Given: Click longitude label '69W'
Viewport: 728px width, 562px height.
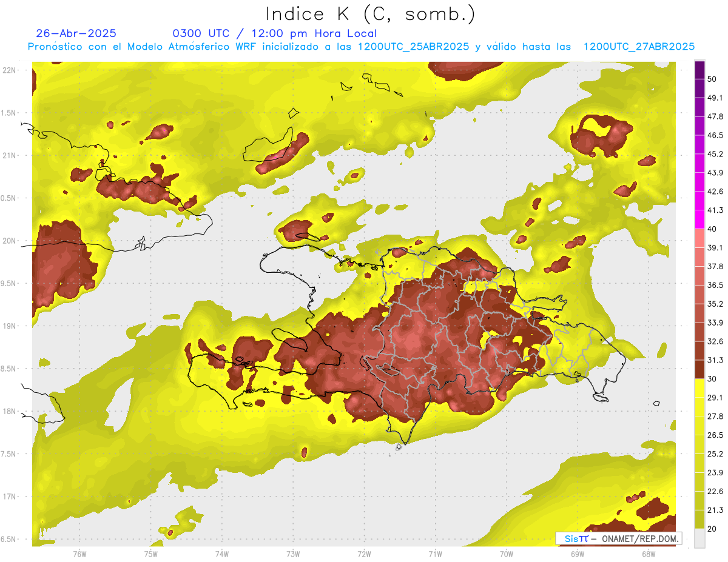Looking at the screenshot, I should pos(577,554).
